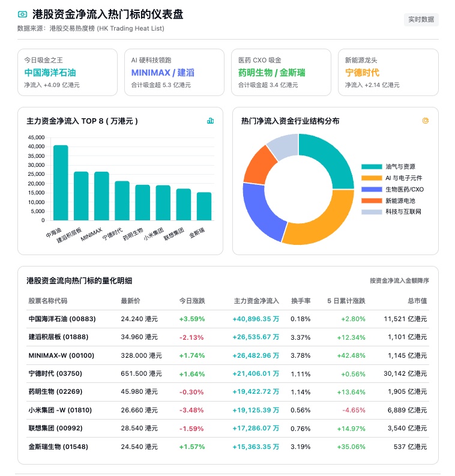Screen dimensions: 455x476
Task: Click the 实时数据 badge button
Action: click(421, 19)
